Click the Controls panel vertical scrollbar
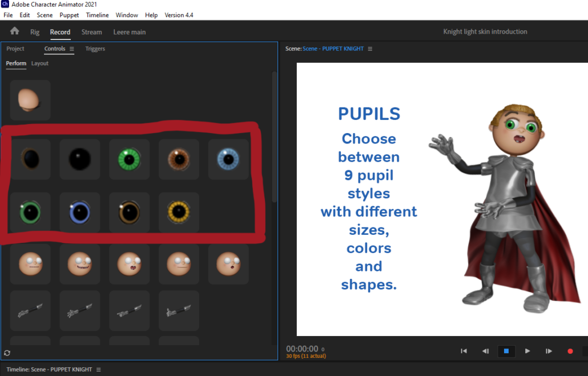This screenshot has height=376, width=588. [275, 137]
